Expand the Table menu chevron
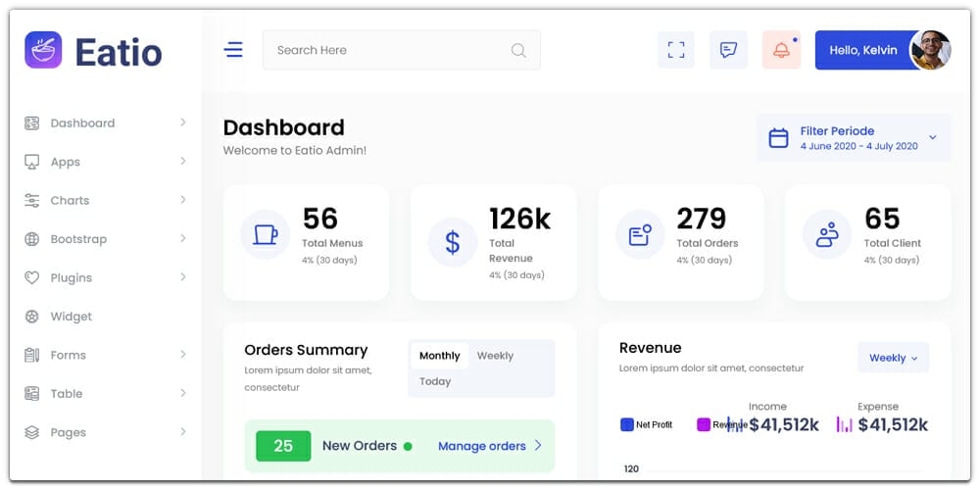This screenshot has width=980, height=490. coord(183,393)
